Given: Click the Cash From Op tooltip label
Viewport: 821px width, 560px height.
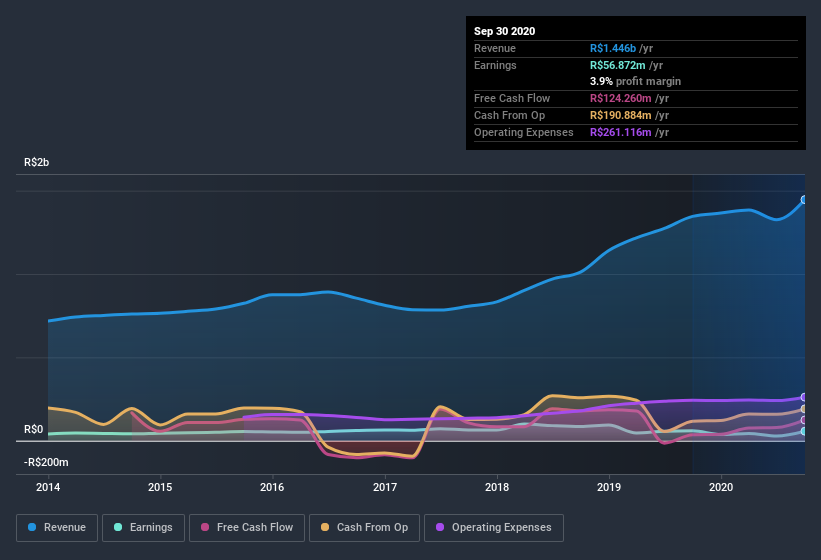Looking at the screenshot, I should pyautogui.click(x=509, y=115).
